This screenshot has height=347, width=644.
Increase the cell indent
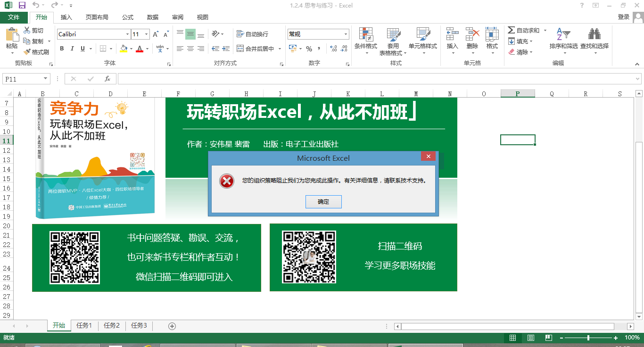pyautogui.click(x=227, y=49)
